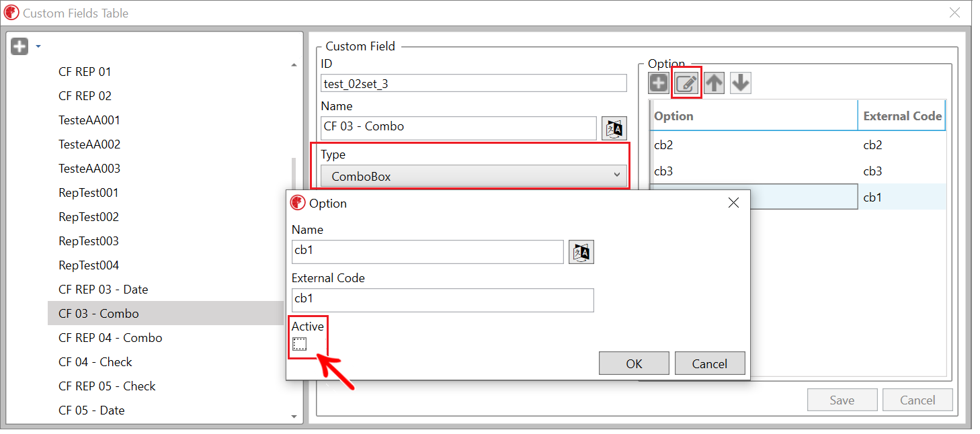Click translate icon beside custom field Name

point(614,128)
